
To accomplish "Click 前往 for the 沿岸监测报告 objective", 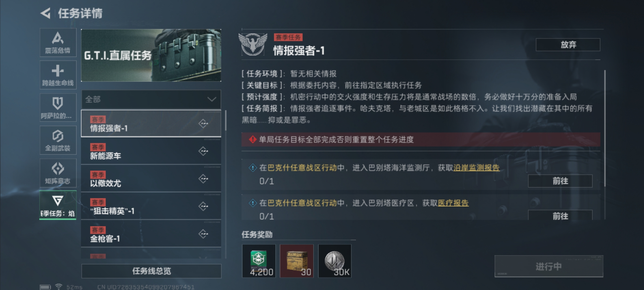I will [x=560, y=181].
